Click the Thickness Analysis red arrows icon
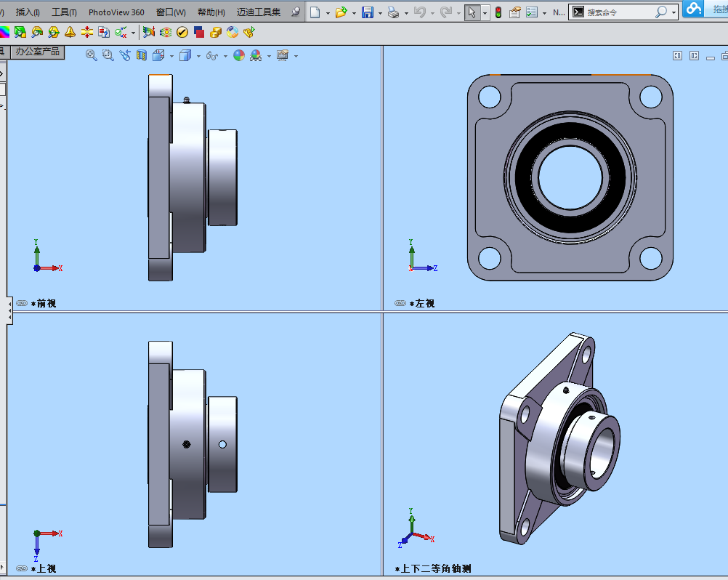 (x=86, y=32)
